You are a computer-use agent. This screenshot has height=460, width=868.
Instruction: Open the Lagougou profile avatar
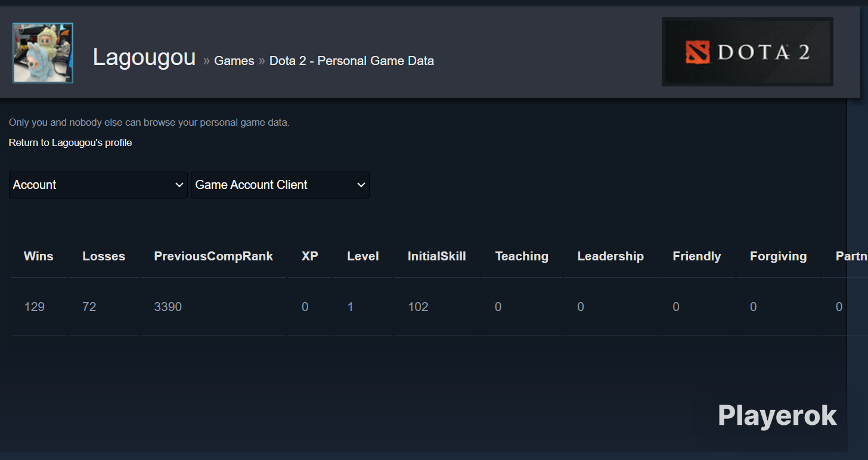[43, 53]
